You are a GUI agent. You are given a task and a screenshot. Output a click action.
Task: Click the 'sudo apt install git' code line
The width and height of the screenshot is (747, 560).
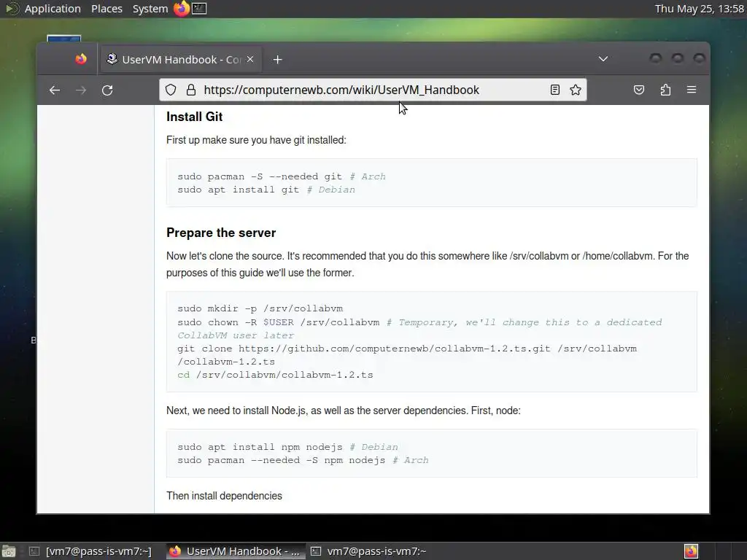coord(266,190)
